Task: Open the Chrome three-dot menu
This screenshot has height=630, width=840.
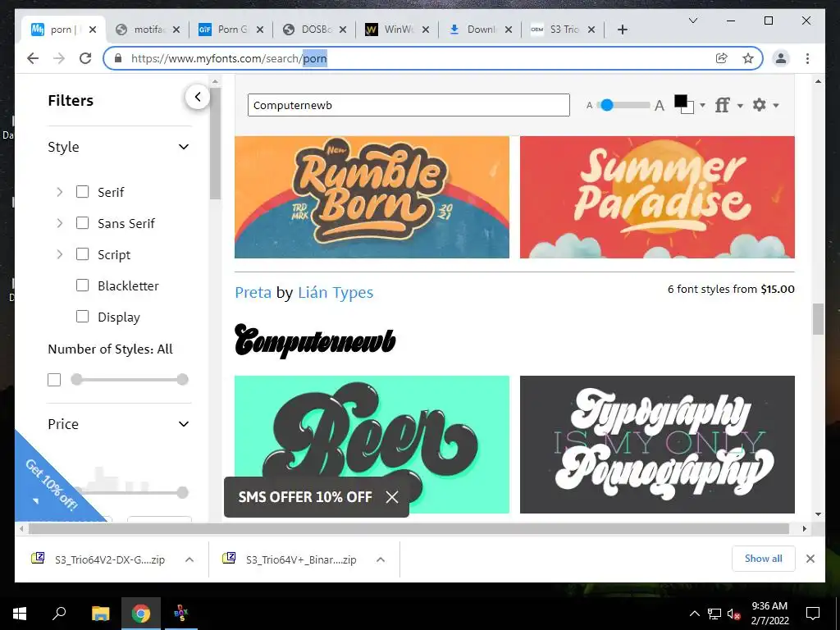Action: (807, 58)
